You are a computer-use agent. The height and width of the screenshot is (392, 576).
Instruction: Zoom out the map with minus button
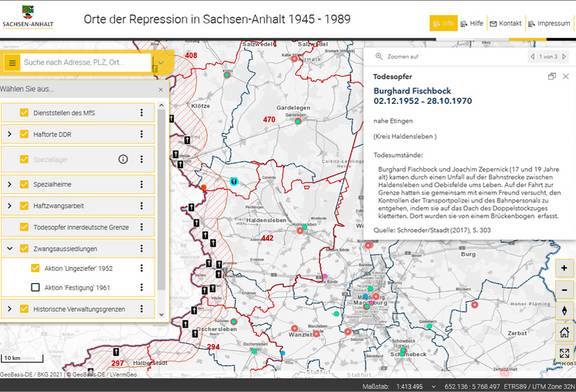point(564,290)
